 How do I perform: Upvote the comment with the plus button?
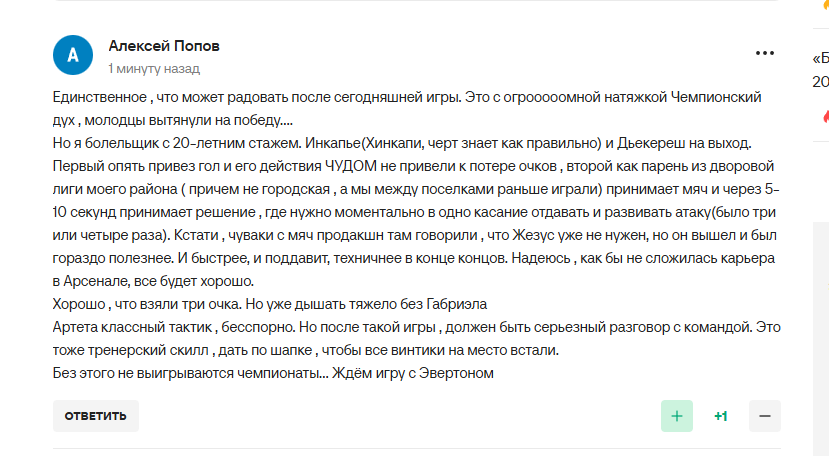coord(677,415)
